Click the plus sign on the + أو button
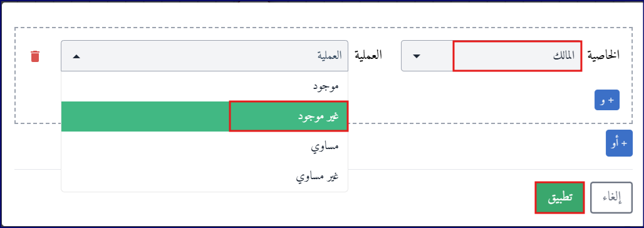Image resolution: width=644 pixels, height=228 pixels. point(625,143)
